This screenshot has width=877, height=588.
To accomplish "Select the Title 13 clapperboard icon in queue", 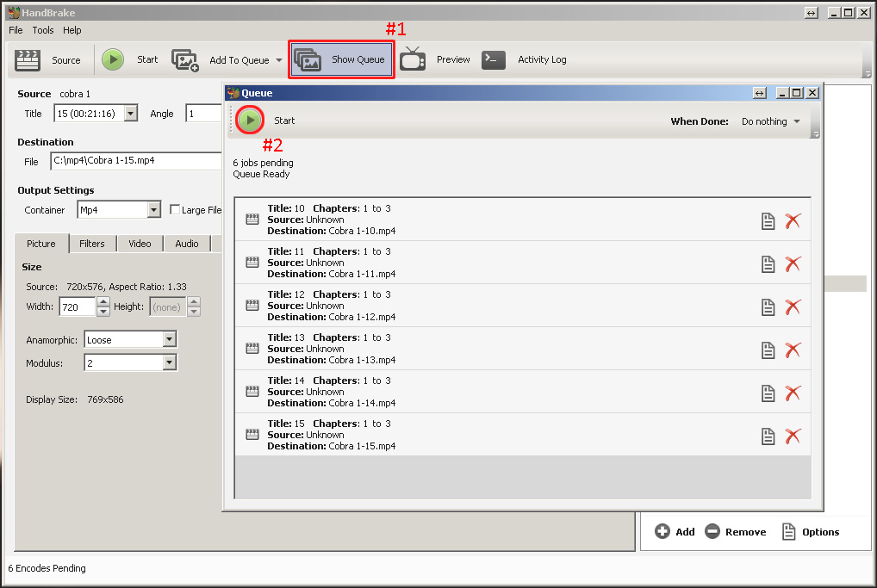I will 252,348.
